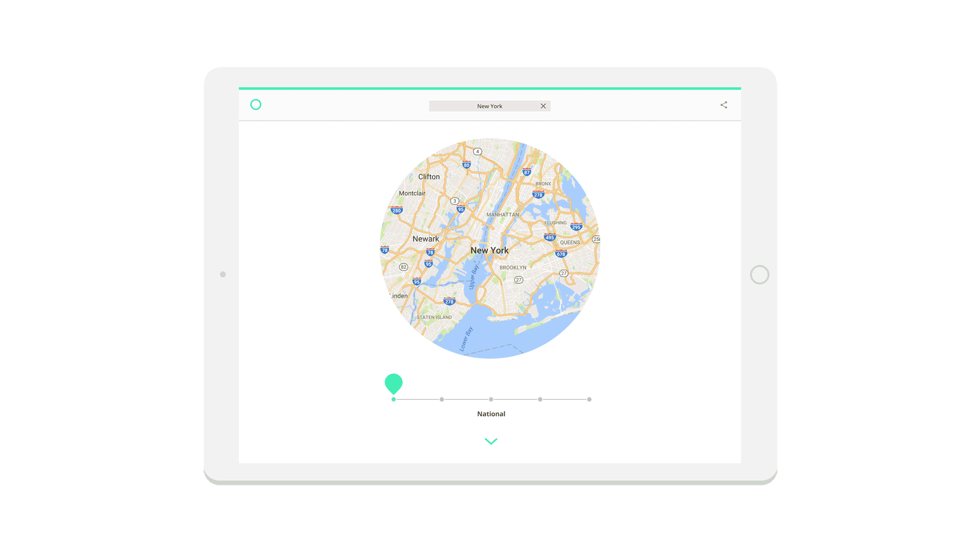Open the next slider stop after the pin

442,399
